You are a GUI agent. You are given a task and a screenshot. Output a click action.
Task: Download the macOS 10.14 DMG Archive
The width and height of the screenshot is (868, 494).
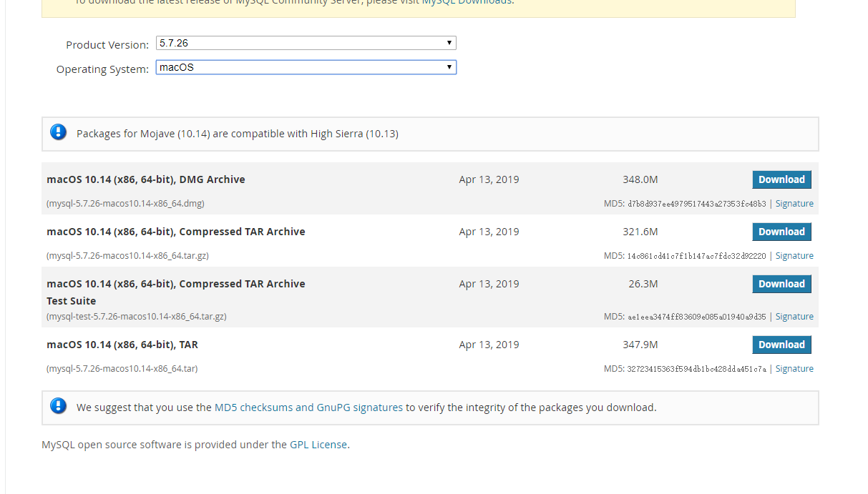pos(781,179)
